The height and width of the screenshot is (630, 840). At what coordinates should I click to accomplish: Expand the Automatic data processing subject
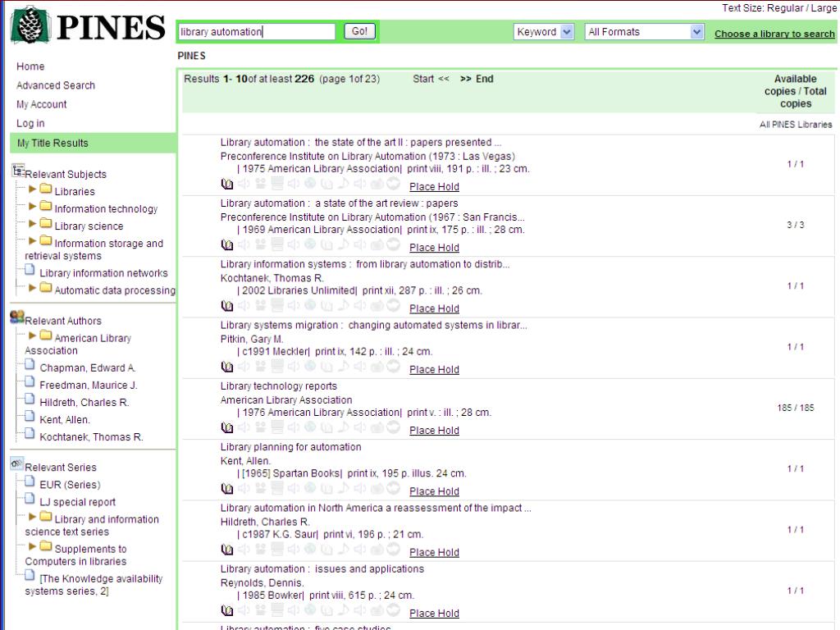pyautogui.click(x=33, y=288)
